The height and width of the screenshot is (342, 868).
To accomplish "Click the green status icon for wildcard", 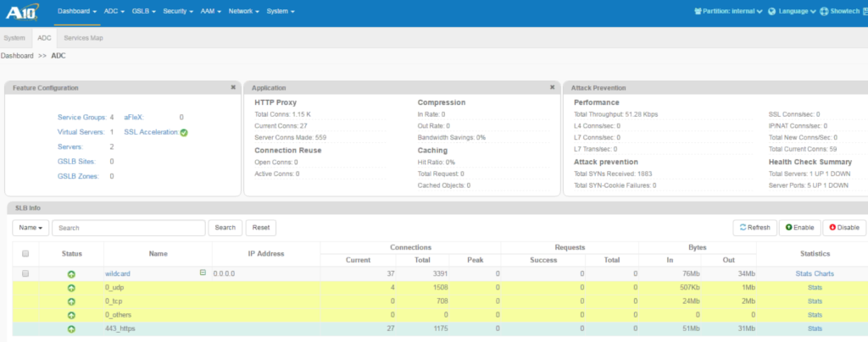I will pyautogui.click(x=71, y=274).
